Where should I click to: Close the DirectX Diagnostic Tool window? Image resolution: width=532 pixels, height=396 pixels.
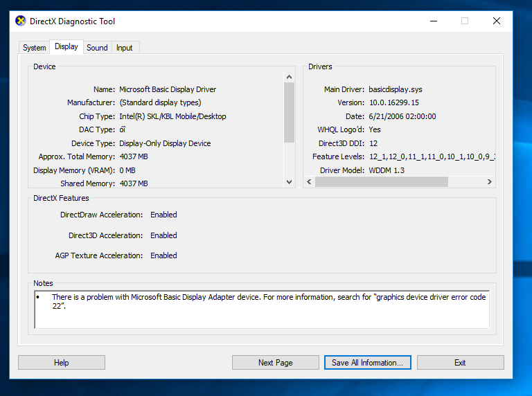(x=497, y=21)
